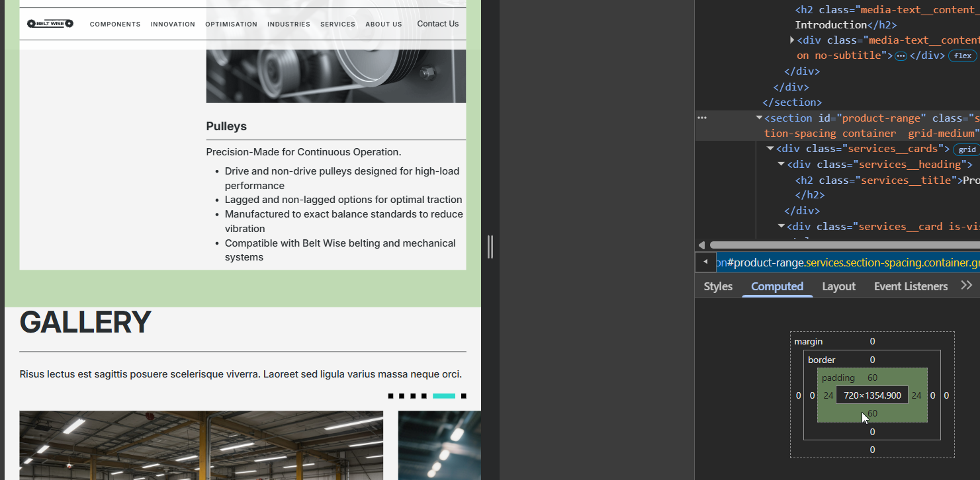The image size is (980, 480).
Task: Select the h2 services__title DOM line
Action: (887, 180)
